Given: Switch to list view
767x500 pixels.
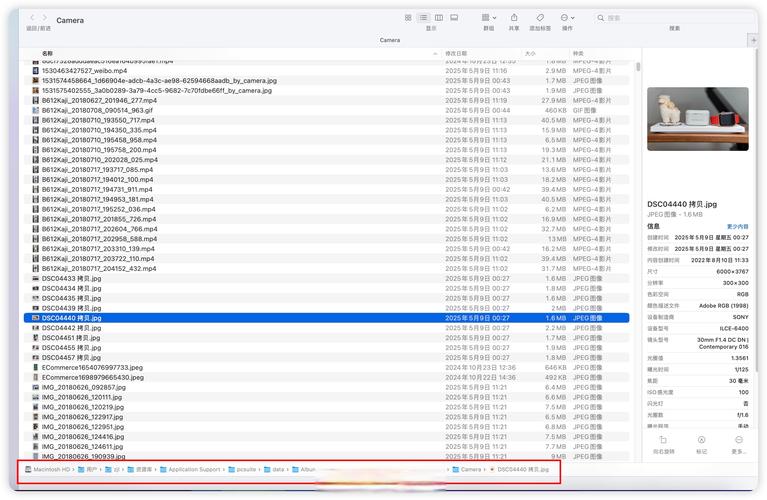Looking at the screenshot, I should click(x=423, y=18).
